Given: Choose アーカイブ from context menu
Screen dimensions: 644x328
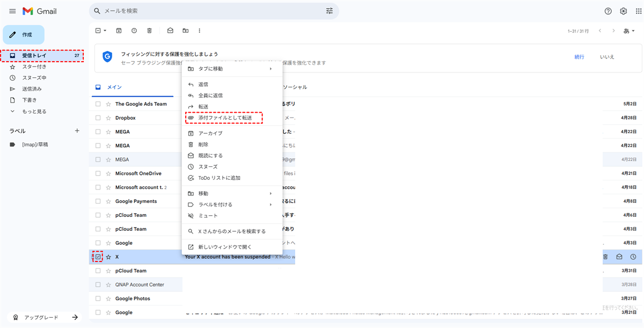Looking at the screenshot, I should [x=232, y=133].
